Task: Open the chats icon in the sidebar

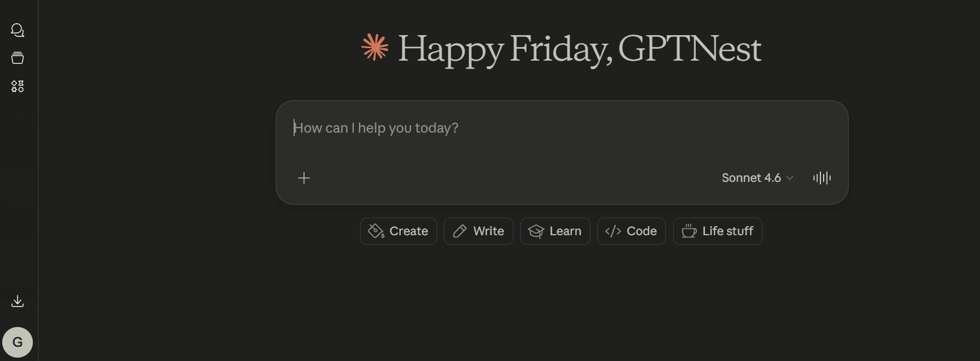Action: pos(18,30)
